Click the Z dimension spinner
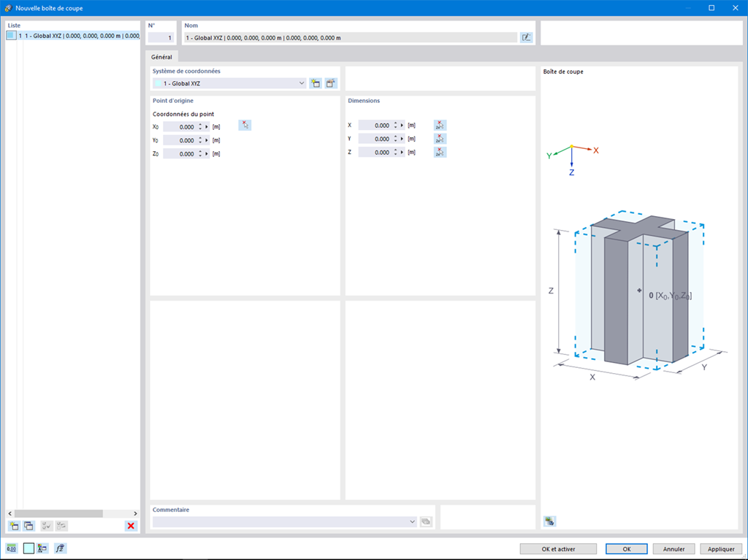Image resolution: width=748 pixels, height=560 pixels. [395, 152]
